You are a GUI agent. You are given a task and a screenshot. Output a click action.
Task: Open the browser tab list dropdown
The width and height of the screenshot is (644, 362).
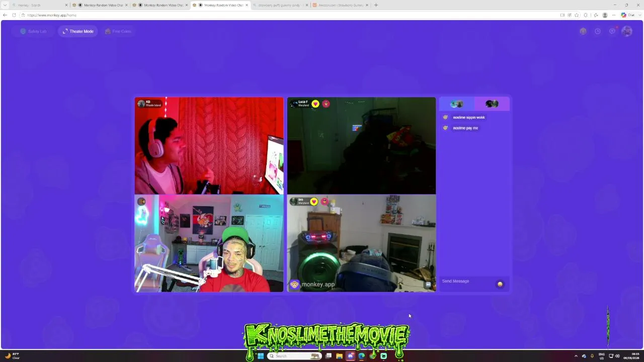[x=5, y=5]
